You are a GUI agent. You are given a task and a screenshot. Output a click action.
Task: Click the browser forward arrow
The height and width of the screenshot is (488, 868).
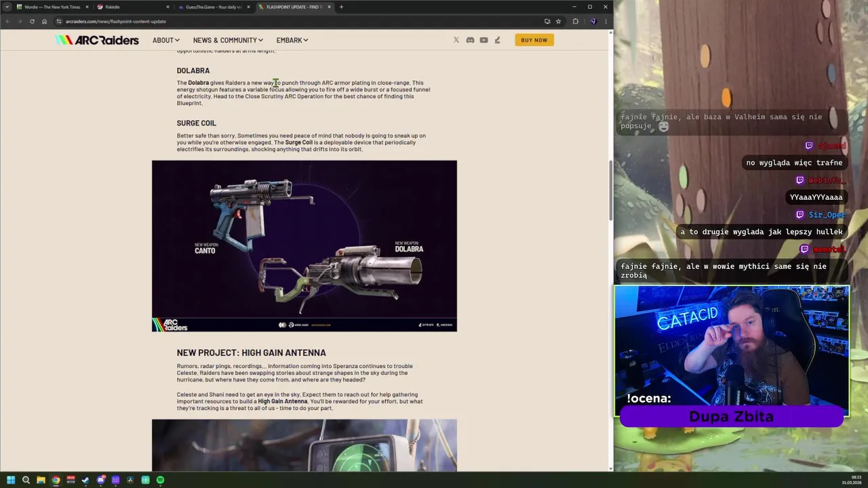click(20, 21)
